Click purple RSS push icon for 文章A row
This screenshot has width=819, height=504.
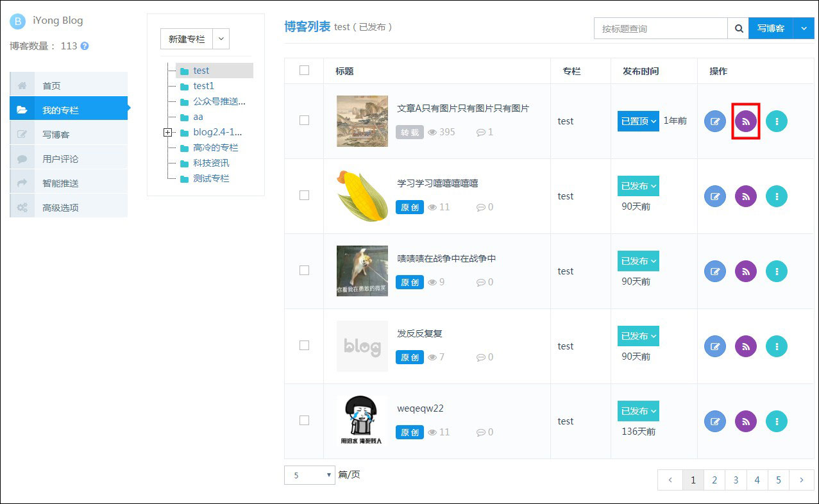click(746, 121)
